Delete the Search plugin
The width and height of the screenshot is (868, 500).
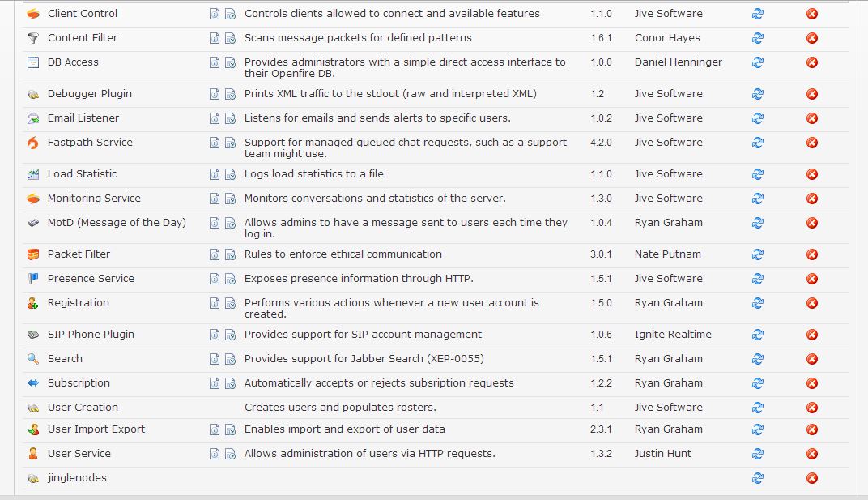point(812,360)
